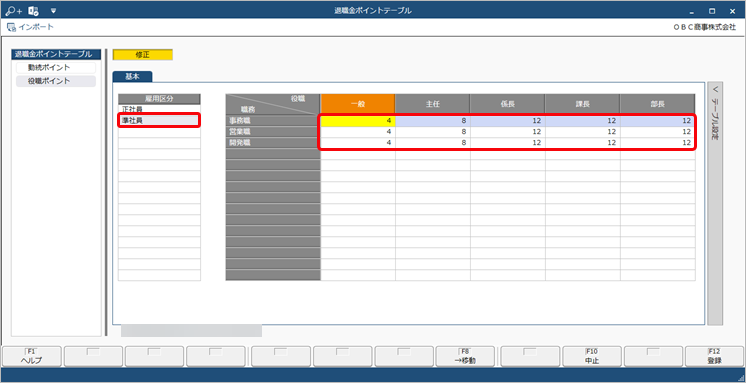Click the F12 登録 button

pyautogui.click(x=715, y=356)
